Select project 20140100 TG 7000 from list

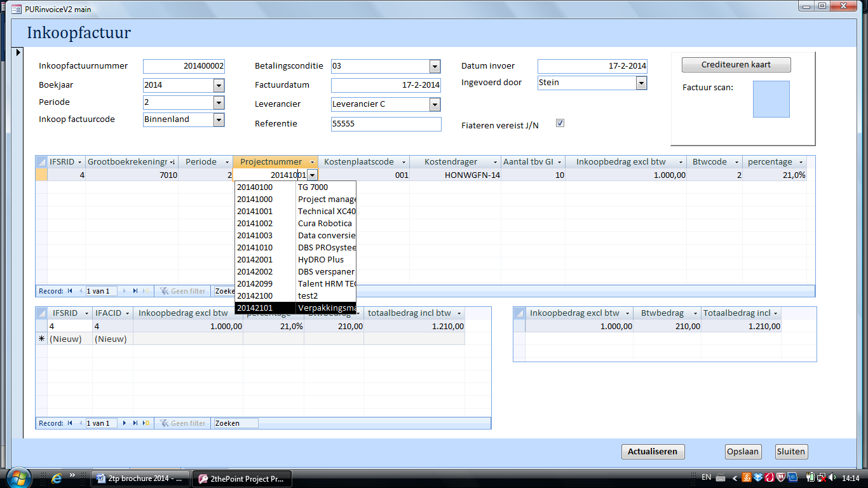[295, 187]
